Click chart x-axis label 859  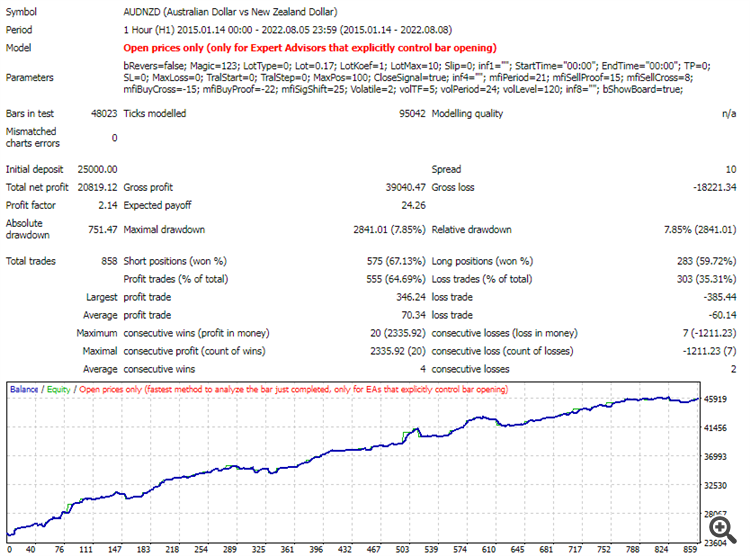(x=690, y=549)
